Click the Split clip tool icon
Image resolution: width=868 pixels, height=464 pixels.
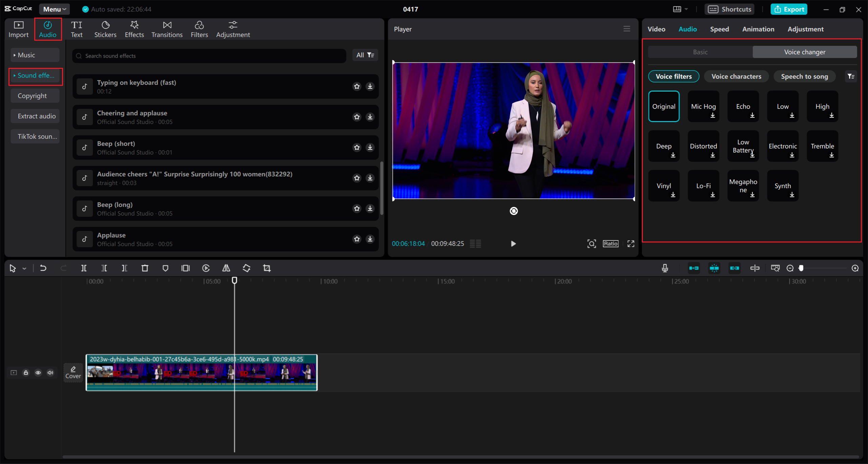pyautogui.click(x=84, y=268)
